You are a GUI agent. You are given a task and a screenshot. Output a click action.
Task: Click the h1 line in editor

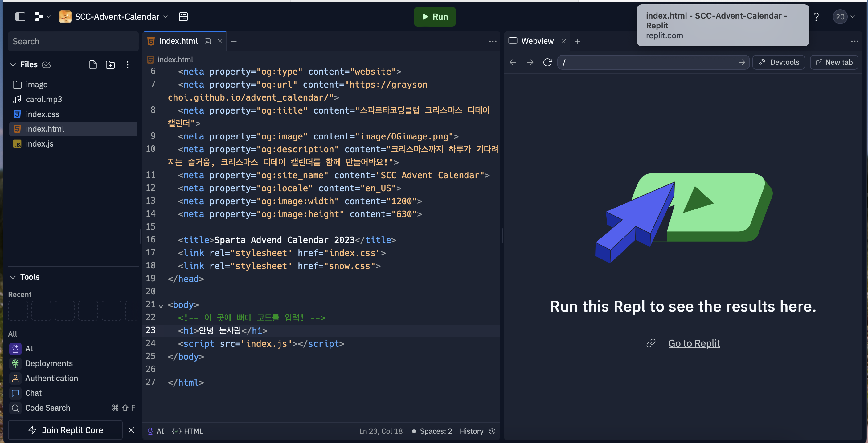[223, 330]
